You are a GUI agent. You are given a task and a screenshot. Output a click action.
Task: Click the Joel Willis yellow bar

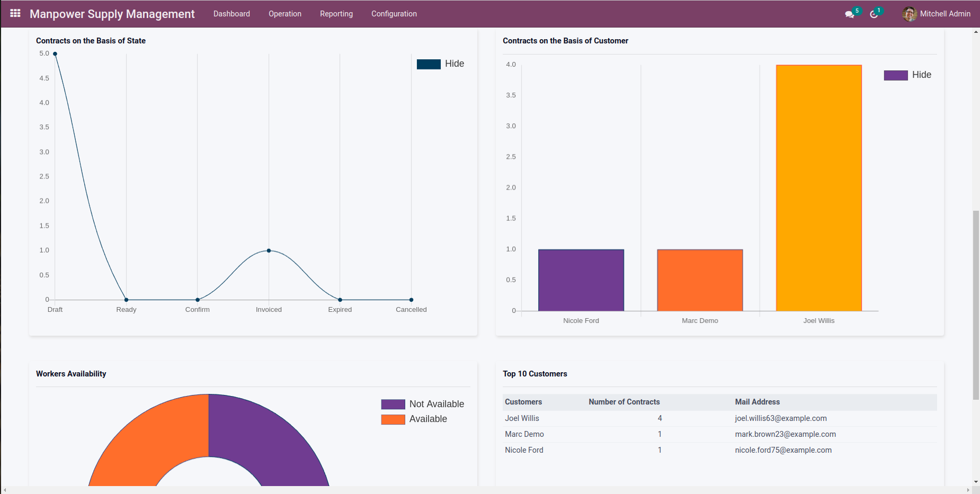(x=819, y=188)
